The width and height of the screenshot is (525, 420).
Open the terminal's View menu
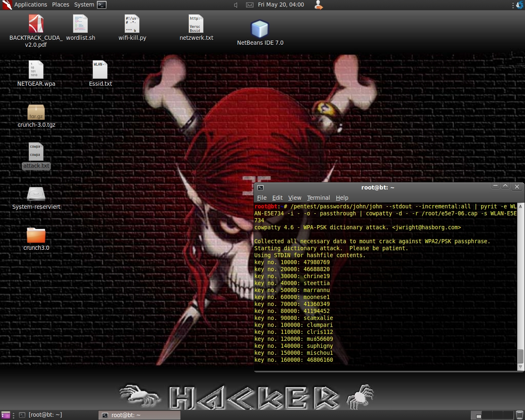tap(294, 198)
